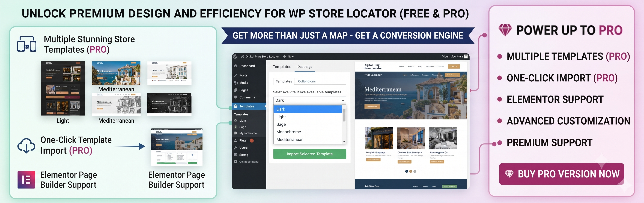Choose Light from the template option list

click(x=308, y=117)
